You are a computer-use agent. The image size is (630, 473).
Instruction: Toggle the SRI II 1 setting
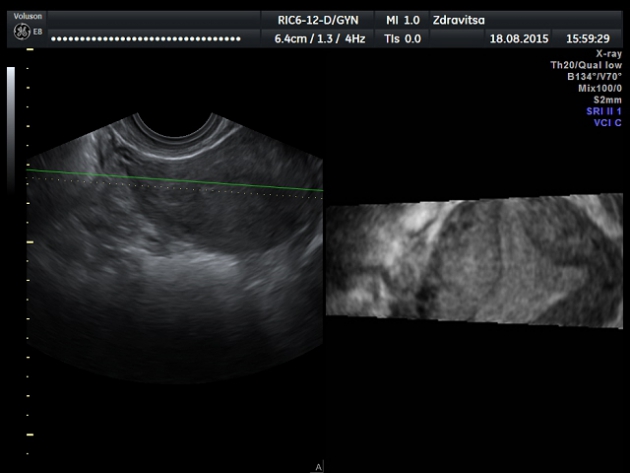coord(602,111)
